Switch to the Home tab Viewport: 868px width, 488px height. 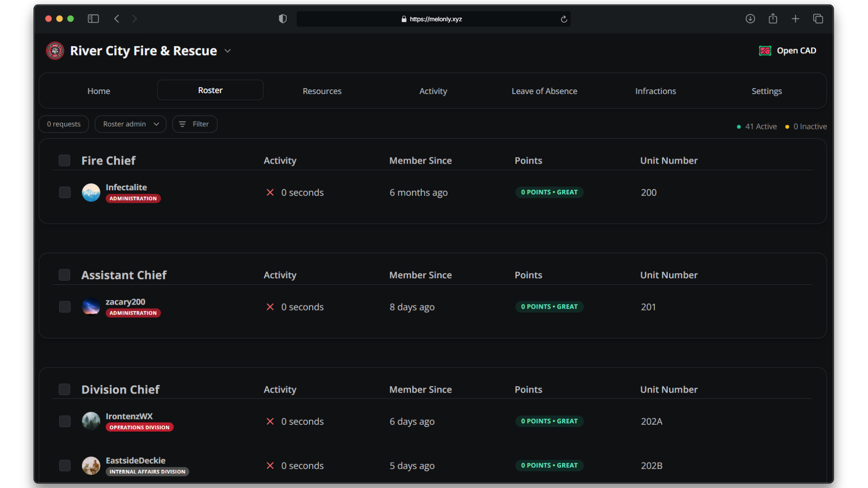click(99, 91)
